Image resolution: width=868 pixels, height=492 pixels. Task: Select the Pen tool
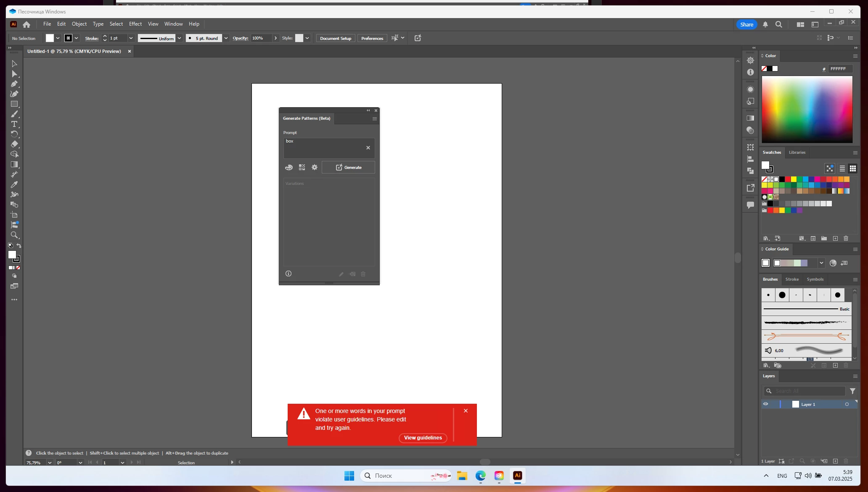point(14,84)
